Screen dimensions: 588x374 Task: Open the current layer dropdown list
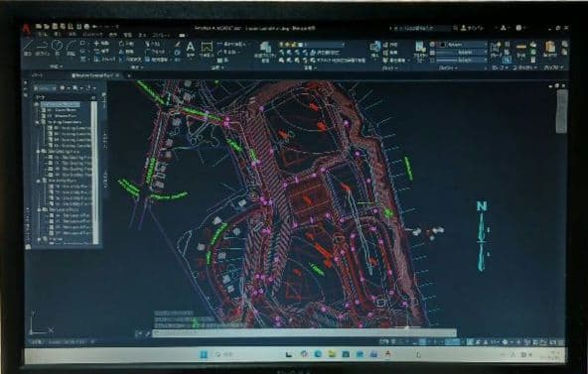[312, 45]
